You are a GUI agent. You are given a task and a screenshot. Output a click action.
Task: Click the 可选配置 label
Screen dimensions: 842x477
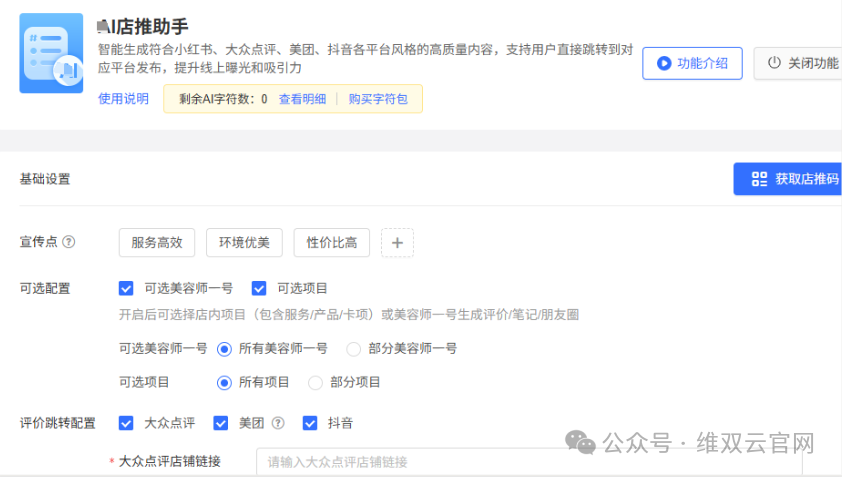(x=45, y=288)
